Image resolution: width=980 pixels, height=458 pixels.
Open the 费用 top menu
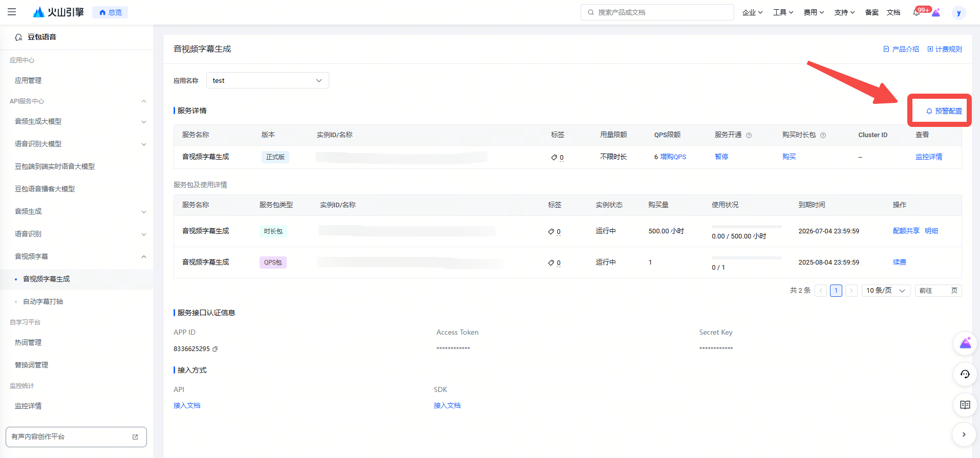[x=813, y=12]
